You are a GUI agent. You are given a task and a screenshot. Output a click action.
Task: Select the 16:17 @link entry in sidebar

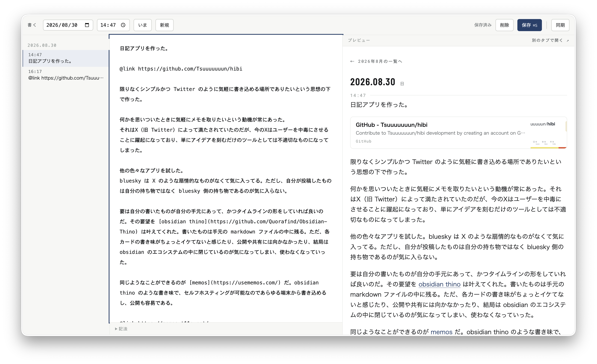pos(66,75)
